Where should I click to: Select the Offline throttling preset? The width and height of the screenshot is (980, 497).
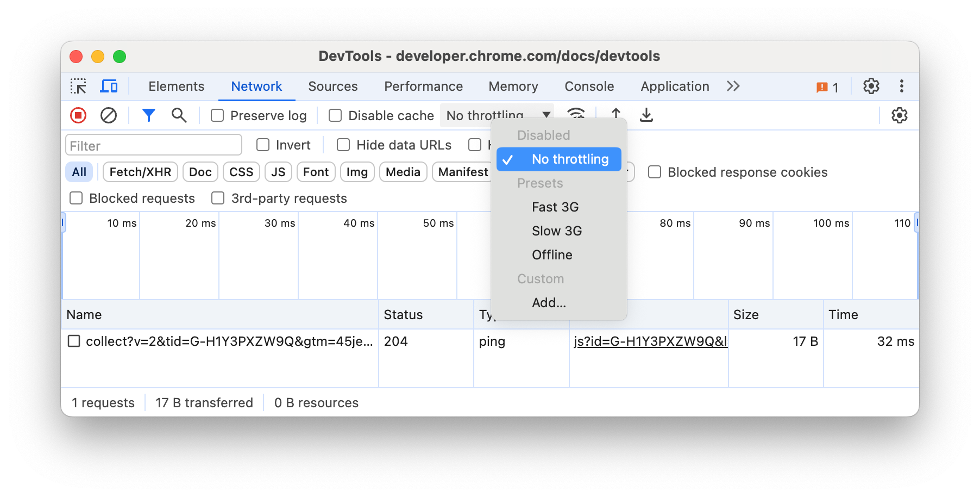(x=551, y=254)
